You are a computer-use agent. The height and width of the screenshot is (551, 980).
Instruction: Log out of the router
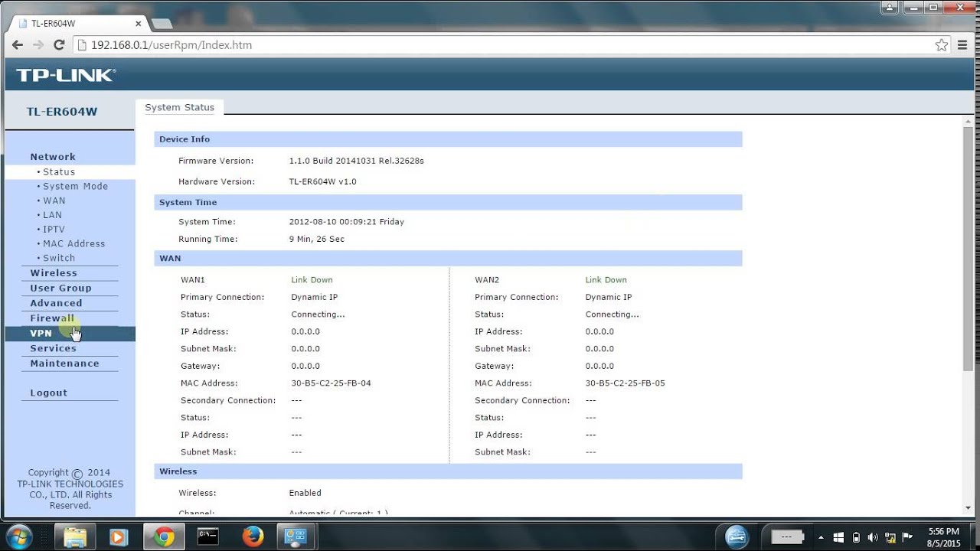click(49, 393)
